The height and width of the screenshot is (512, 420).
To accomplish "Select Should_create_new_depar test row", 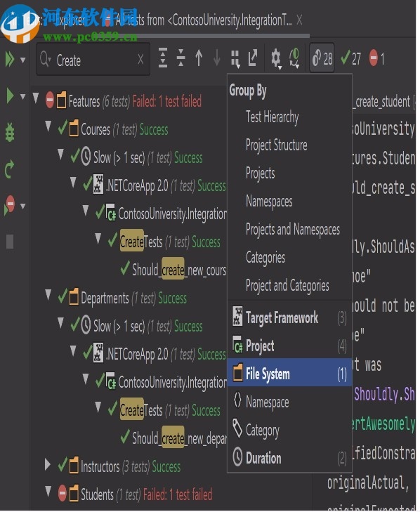I will (x=173, y=438).
